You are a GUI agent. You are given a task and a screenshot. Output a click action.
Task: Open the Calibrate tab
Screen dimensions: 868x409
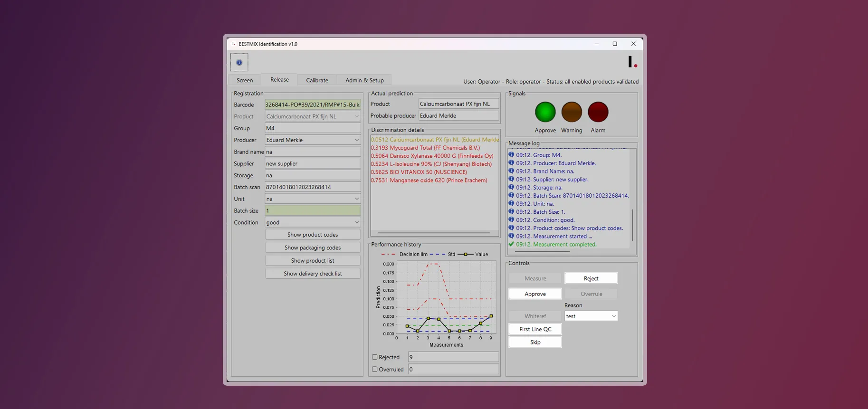pyautogui.click(x=317, y=80)
